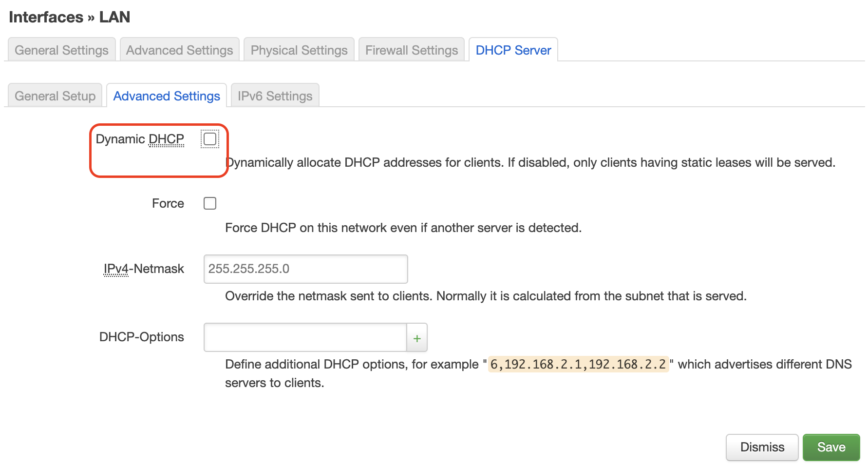The image size is (868, 467).
Task: Click the DHCP-Options text field
Action: pos(305,337)
